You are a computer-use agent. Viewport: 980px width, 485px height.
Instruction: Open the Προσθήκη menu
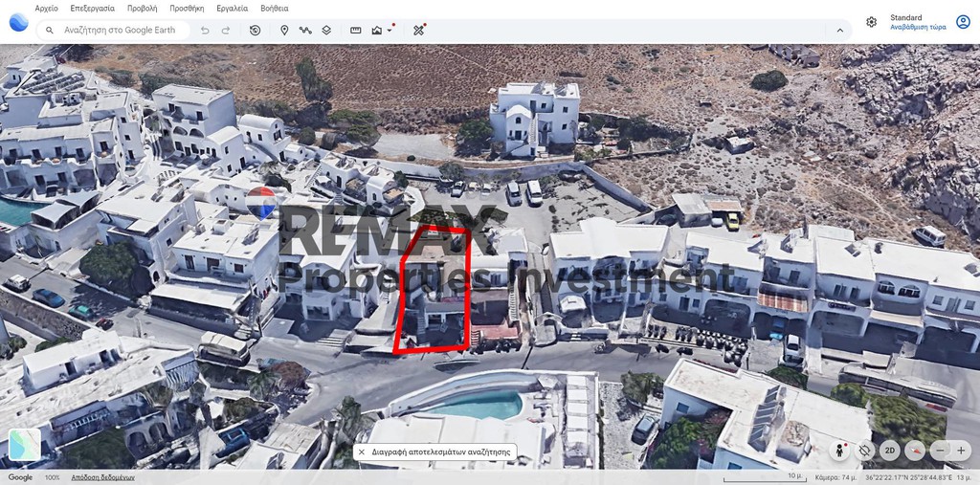point(187,9)
